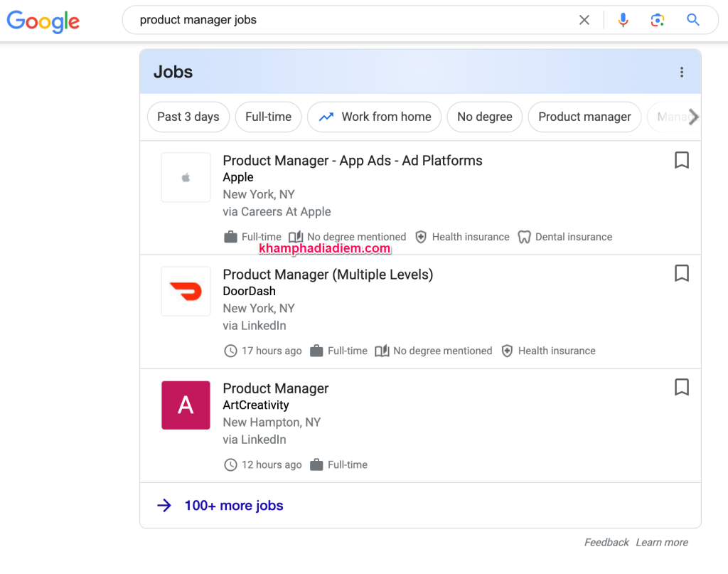Click the Google logo
Viewport: 728px width, 574px height.
pyautogui.click(x=43, y=21)
